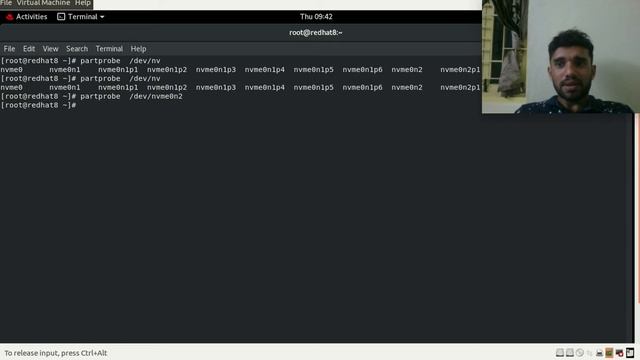Open the View menu in terminal

(x=51, y=49)
